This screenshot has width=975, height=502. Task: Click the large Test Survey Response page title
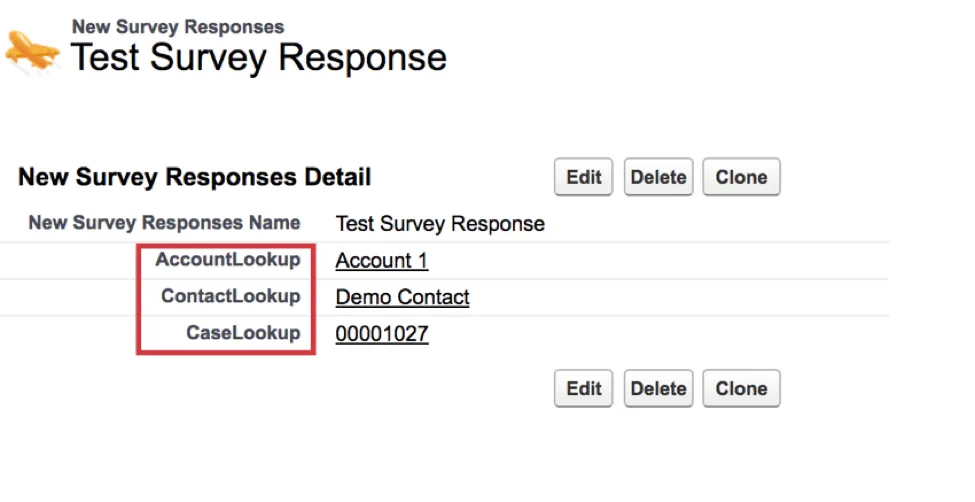[258, 58]
